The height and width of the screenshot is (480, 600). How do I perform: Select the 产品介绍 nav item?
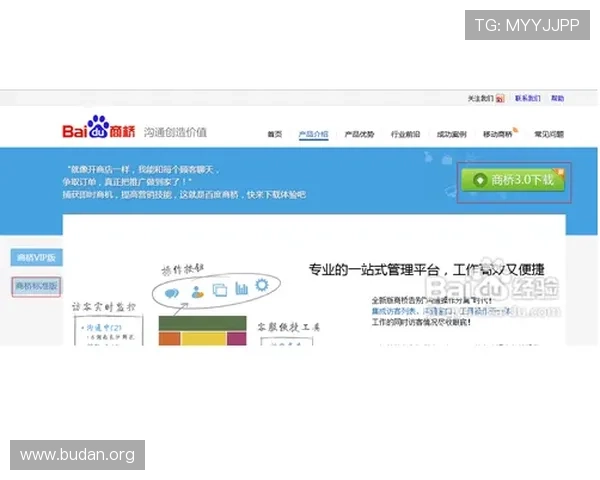[x=313, y=134]
